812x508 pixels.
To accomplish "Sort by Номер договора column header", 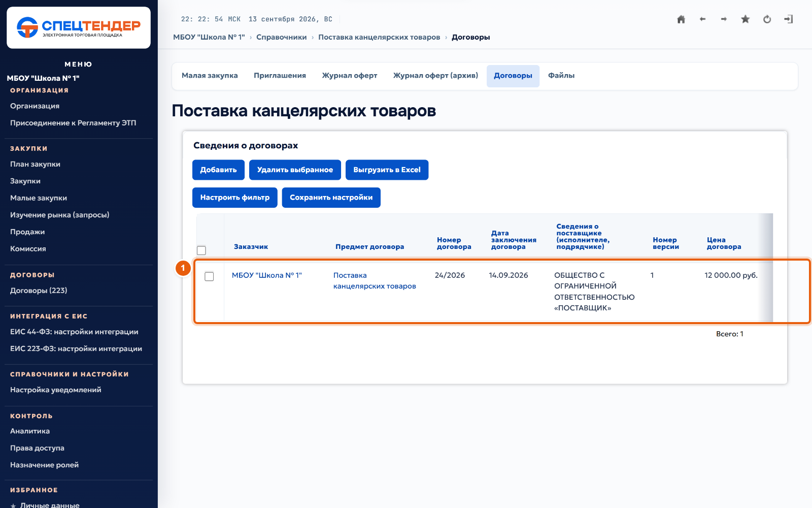I will (454, 243).
